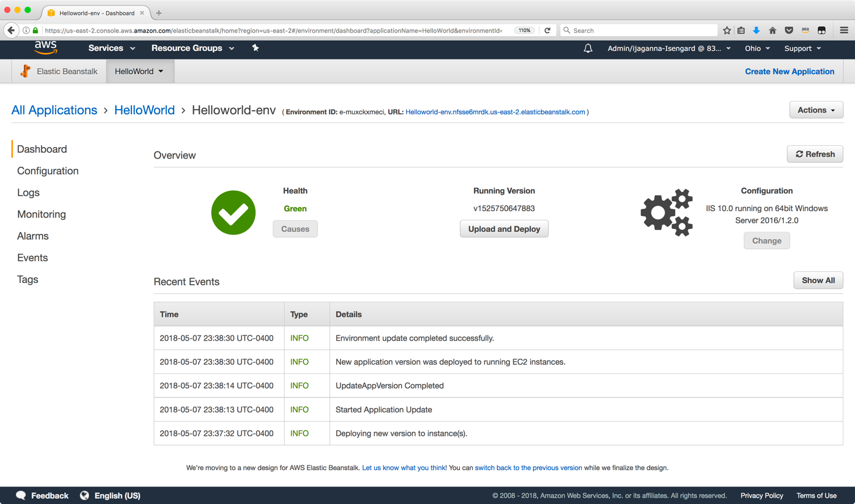Click the language globe icon
This screenshot has height=504, width=855.
[x=85, y=495]
